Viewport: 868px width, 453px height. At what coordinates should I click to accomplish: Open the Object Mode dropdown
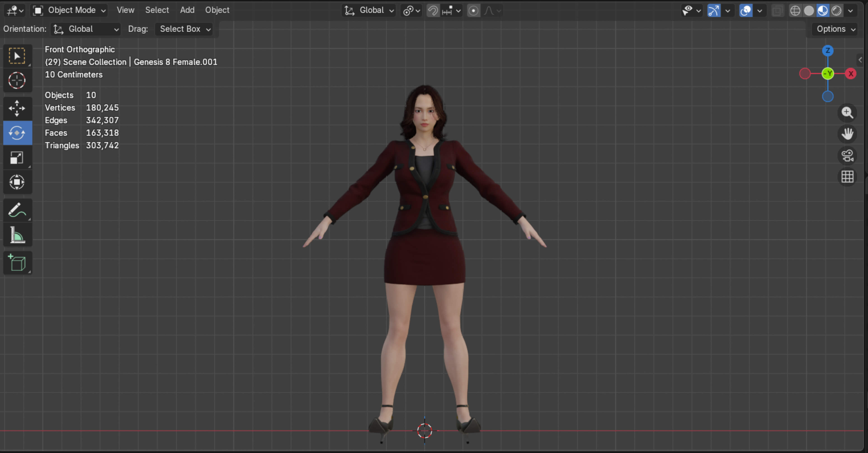coord(69,10)
